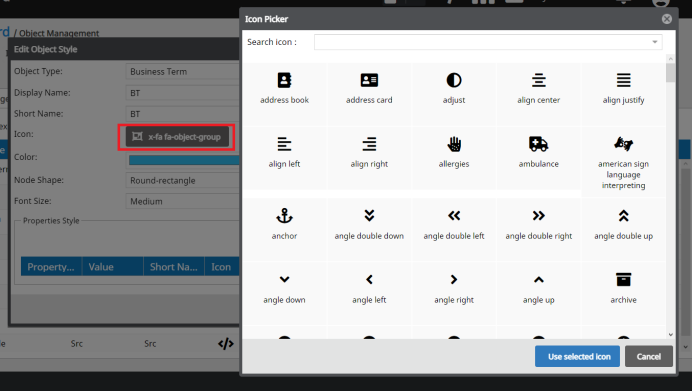Viewport: 692px width, 391px height.
Task: Click the icon list scroll down arrow
Action: click(670, 335)
